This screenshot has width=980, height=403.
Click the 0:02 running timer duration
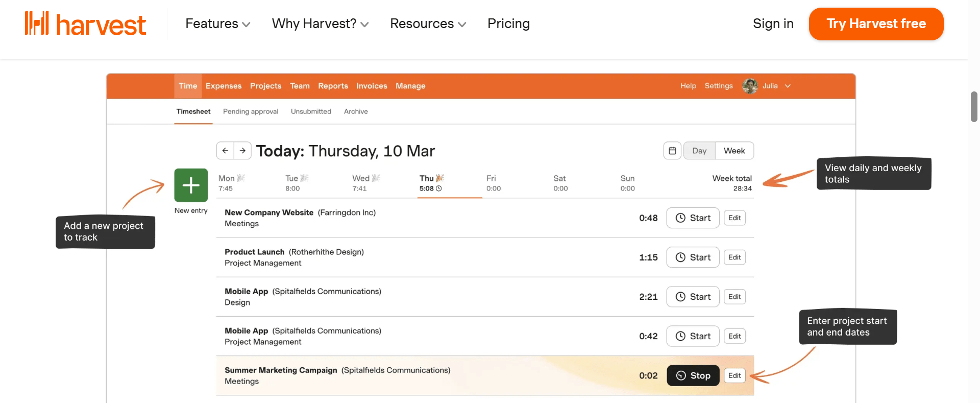pos(648,375)
